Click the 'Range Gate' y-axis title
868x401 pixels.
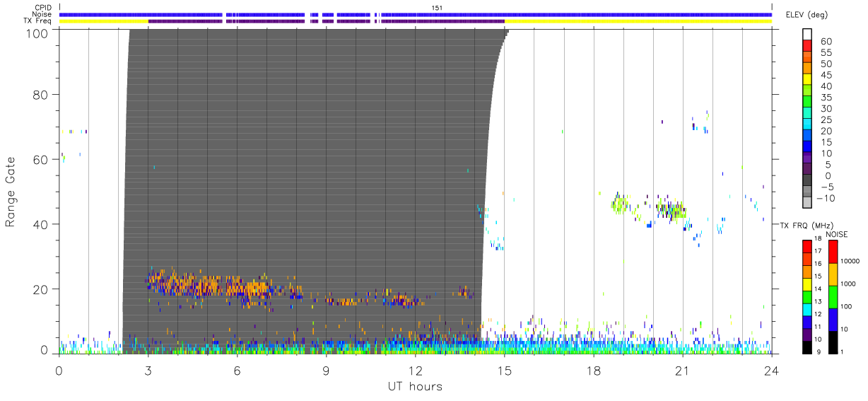[11, 192]
